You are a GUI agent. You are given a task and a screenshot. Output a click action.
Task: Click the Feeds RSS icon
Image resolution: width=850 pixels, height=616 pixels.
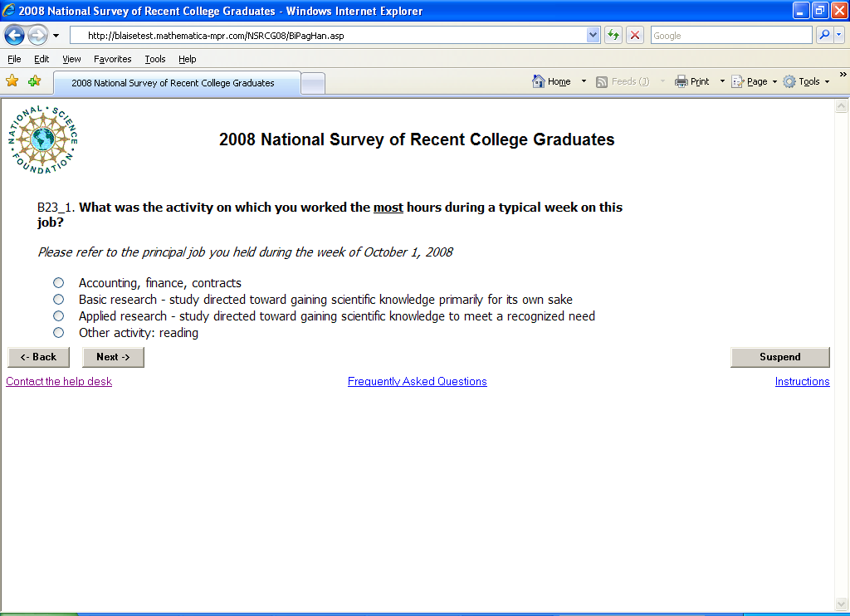601,82
